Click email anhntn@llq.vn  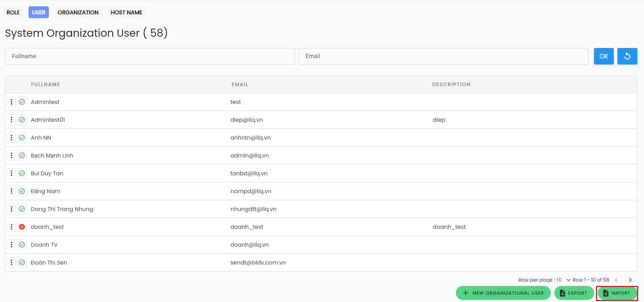click(x=251, y=138)
